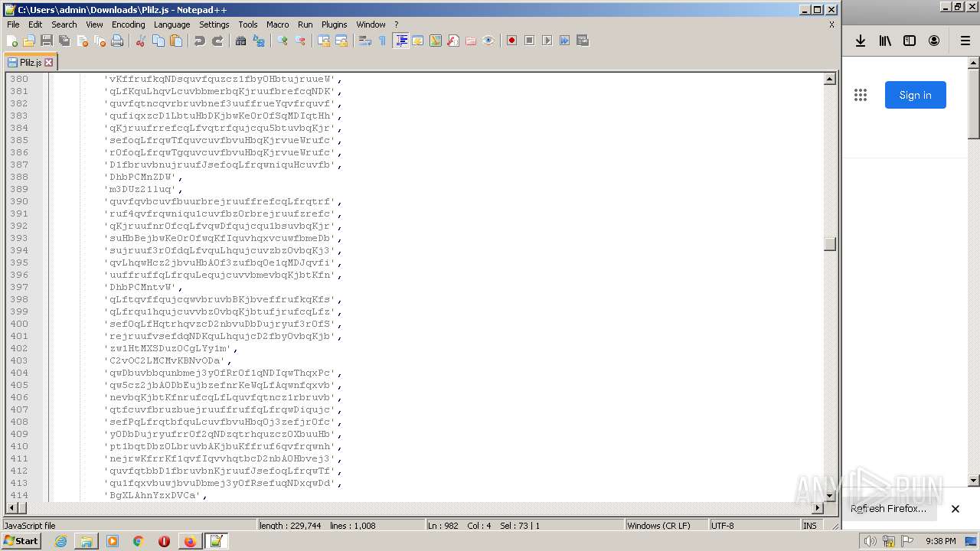Open Internet Explorer from taskbar

pos(60,541)
